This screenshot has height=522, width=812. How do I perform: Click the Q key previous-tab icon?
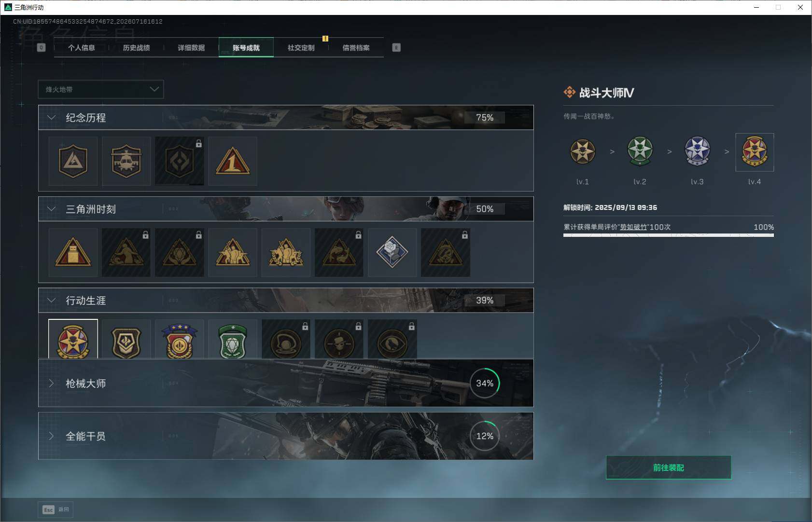[41, 47]
